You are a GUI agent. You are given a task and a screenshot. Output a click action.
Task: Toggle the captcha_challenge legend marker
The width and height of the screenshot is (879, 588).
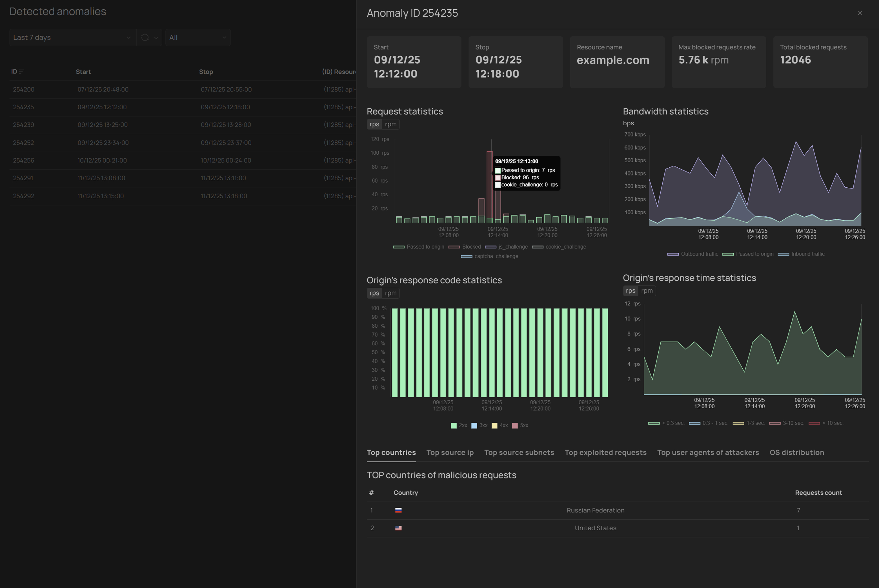[466, 256]
